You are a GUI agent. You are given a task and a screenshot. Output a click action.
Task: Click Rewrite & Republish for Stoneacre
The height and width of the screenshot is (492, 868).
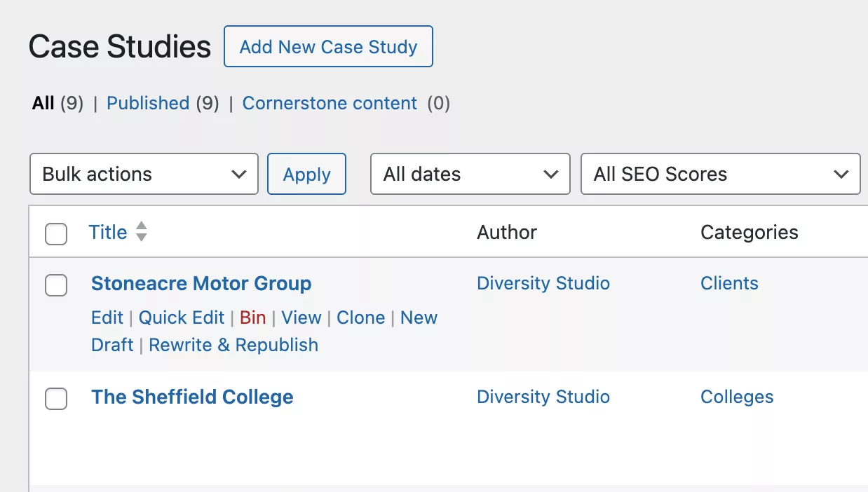233,345
